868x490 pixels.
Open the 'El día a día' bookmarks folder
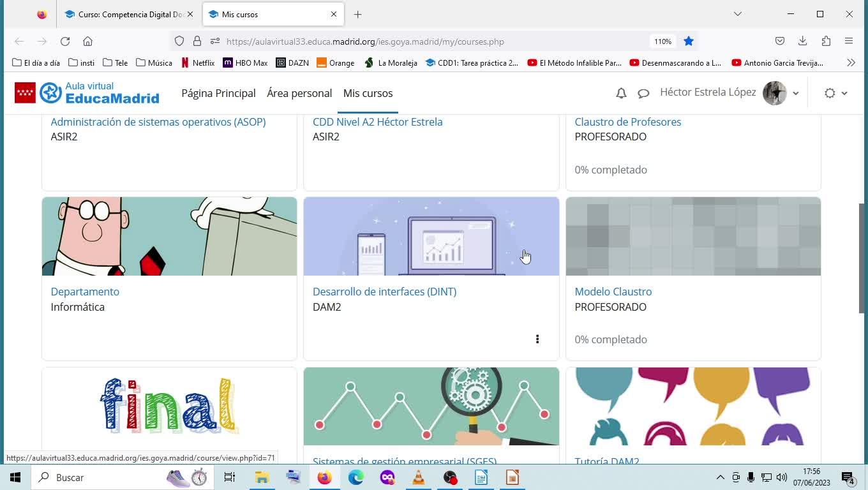tap(36, 63)
